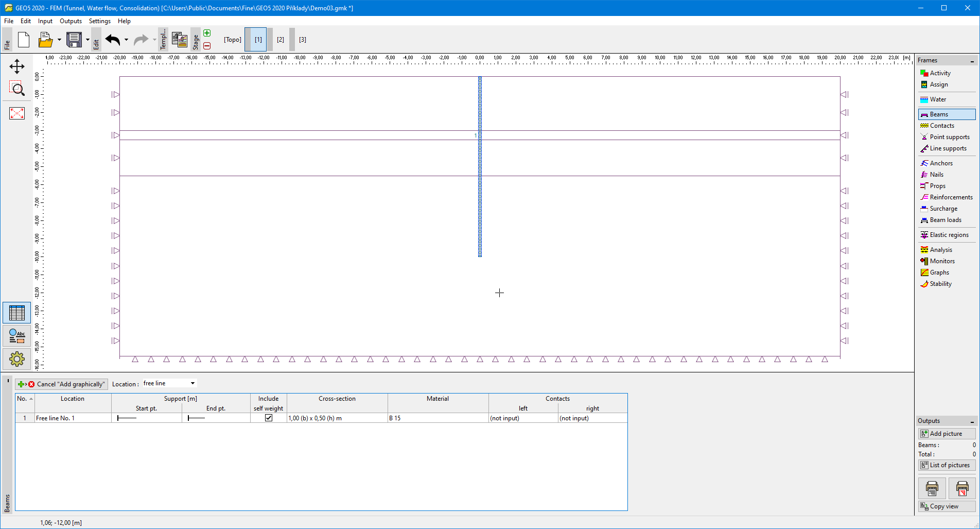Remove construction stage with minus icon

207,46
